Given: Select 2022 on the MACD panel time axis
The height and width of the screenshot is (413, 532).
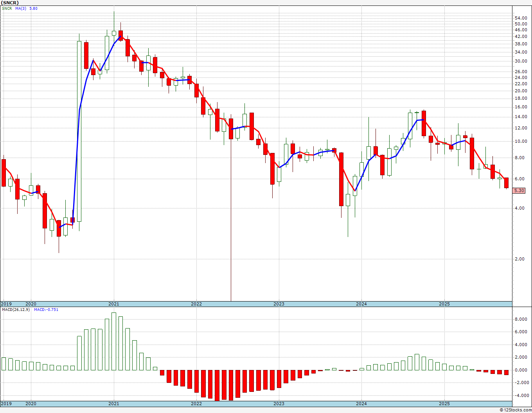Looking at the screenshot, I should click(x=196, y=404).
